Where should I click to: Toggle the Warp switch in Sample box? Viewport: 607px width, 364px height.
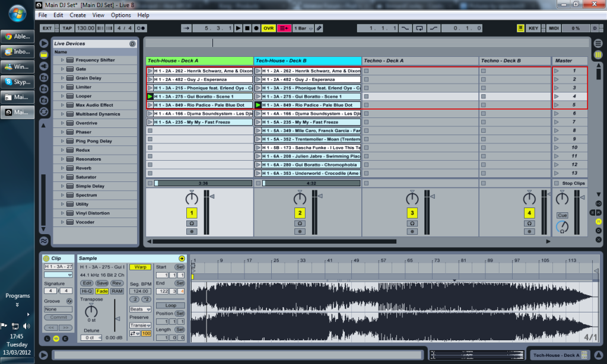(x=140, y=267)
